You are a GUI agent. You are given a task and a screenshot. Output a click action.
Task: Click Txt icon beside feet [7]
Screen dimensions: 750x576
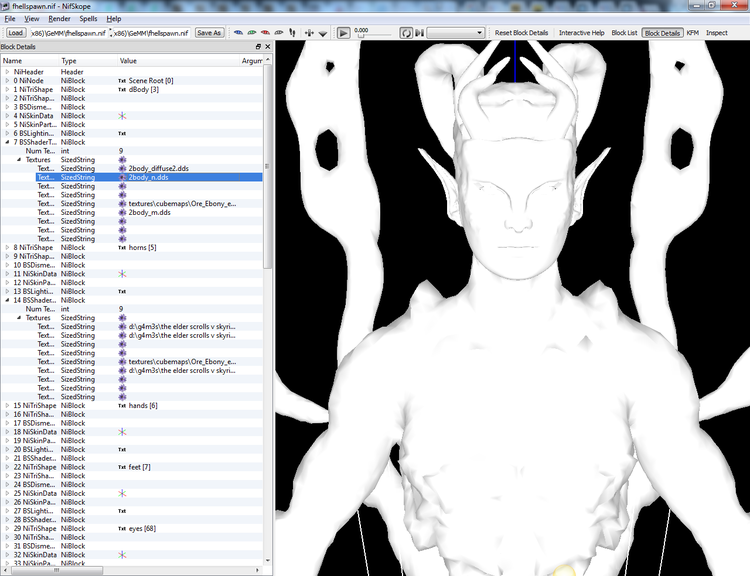pyautogui.click(x=122, y=467)
